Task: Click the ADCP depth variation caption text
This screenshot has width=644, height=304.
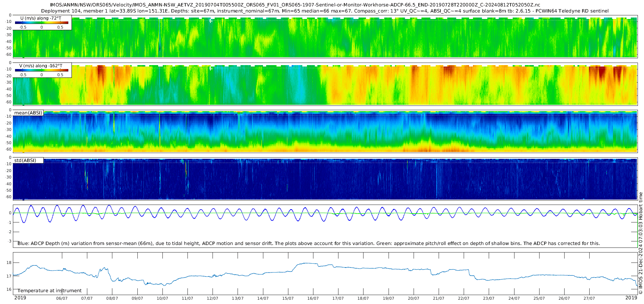Action: click(x=308, y=244)
